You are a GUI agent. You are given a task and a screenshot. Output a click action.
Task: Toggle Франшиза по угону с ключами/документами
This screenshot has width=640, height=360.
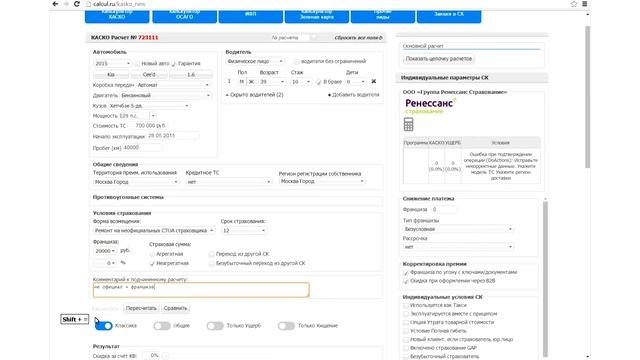click(406, 273)
